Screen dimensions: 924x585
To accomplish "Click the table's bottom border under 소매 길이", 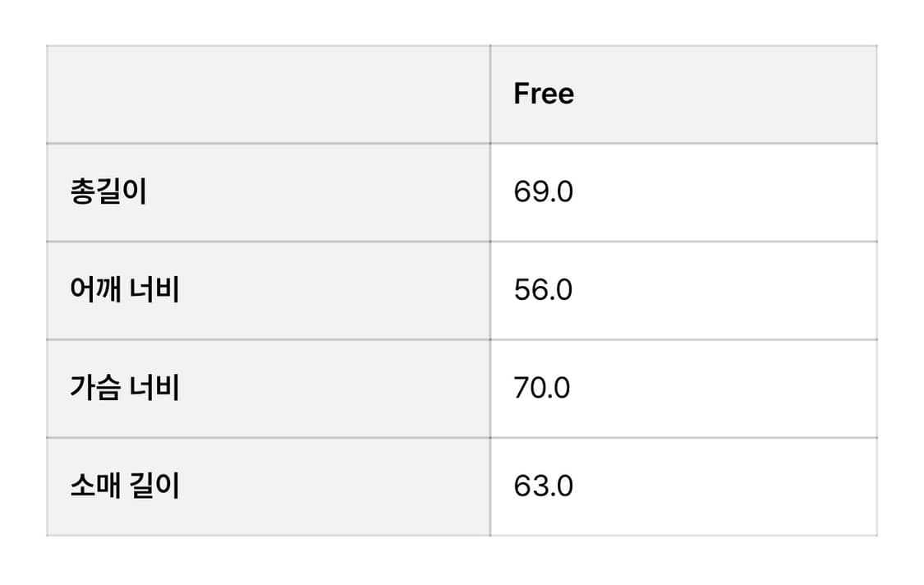I will (x=268, y=536).
